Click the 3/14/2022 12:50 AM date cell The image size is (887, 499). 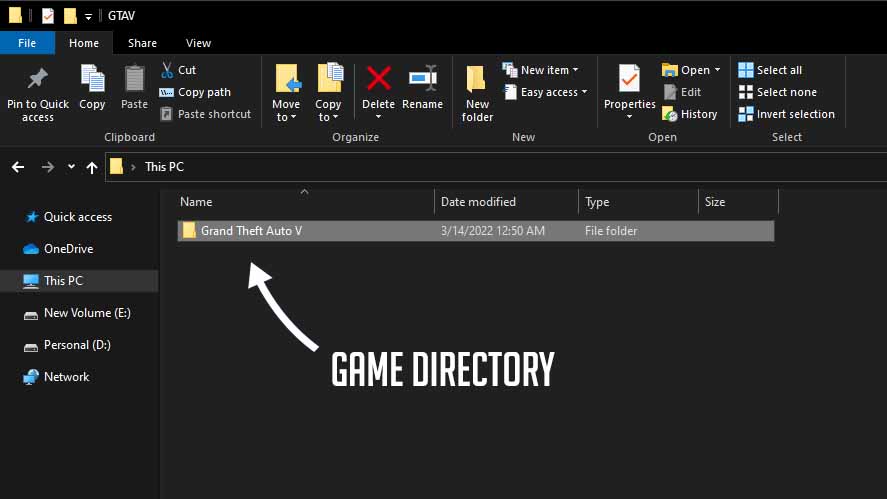click(x=493, y=231)
